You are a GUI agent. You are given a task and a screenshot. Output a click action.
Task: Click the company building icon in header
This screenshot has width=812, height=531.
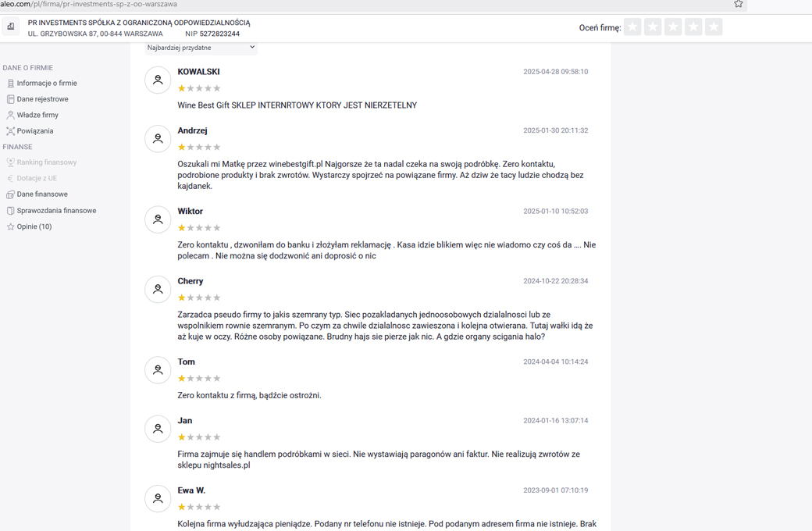click(x=11, y=27)
